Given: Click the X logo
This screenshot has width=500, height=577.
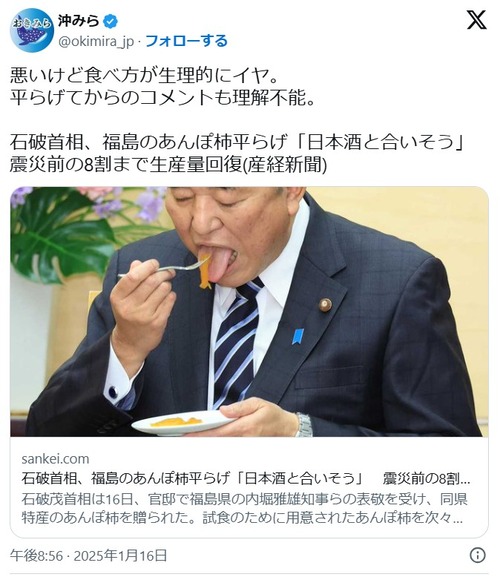Looking at the screenshot, I should point(476,20).
